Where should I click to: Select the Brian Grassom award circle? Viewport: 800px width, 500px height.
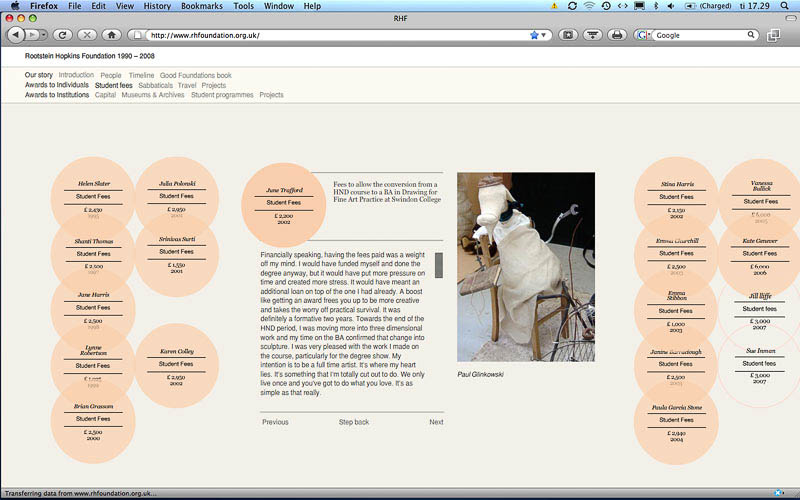coord(93,421)
